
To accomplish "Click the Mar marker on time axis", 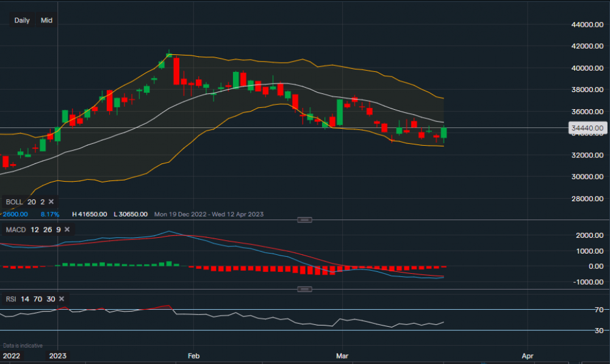I will pyautogui.click(x=343, y=355).
